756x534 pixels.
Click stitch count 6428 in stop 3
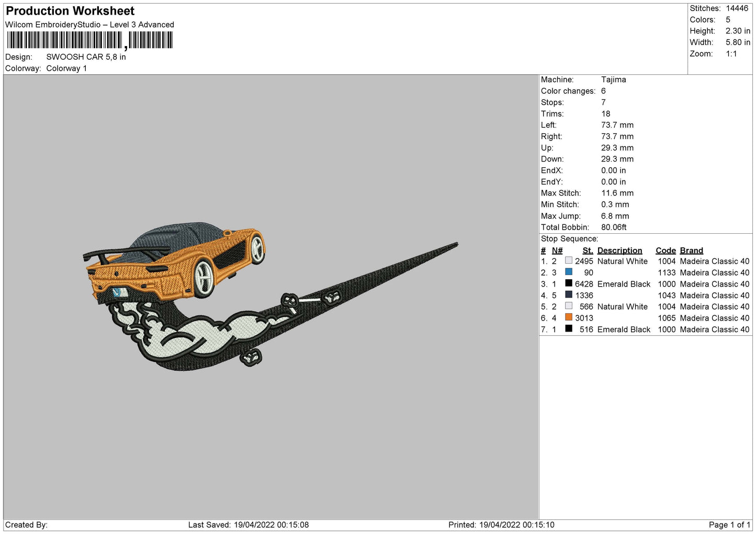pyautogui.click(x=584, y=285)
